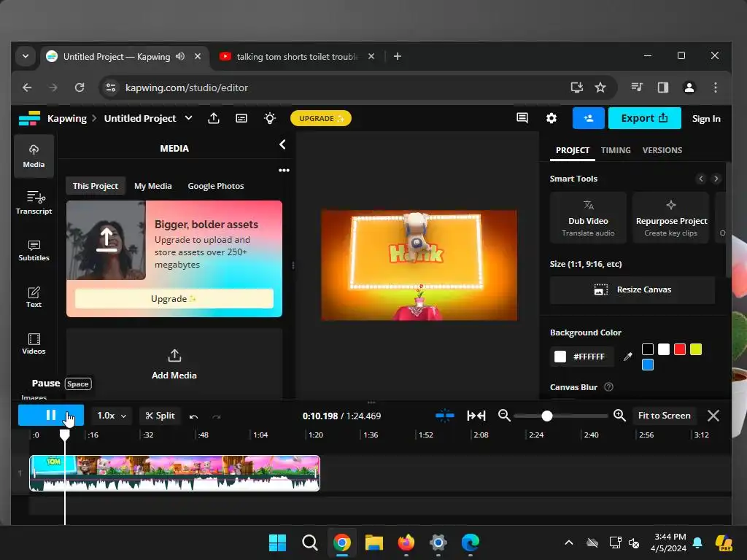Close the timeline with X icon

pyautogui.click(x=713, y=416)
